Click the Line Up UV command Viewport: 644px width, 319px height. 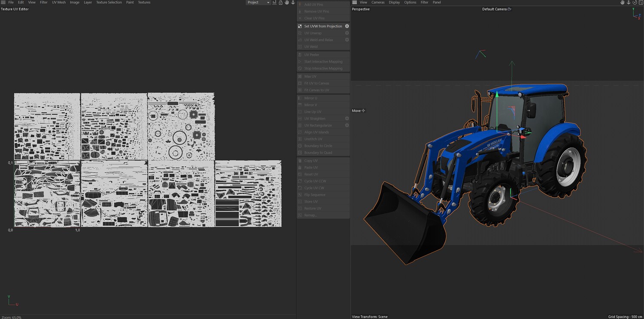(x=323, y=112)
